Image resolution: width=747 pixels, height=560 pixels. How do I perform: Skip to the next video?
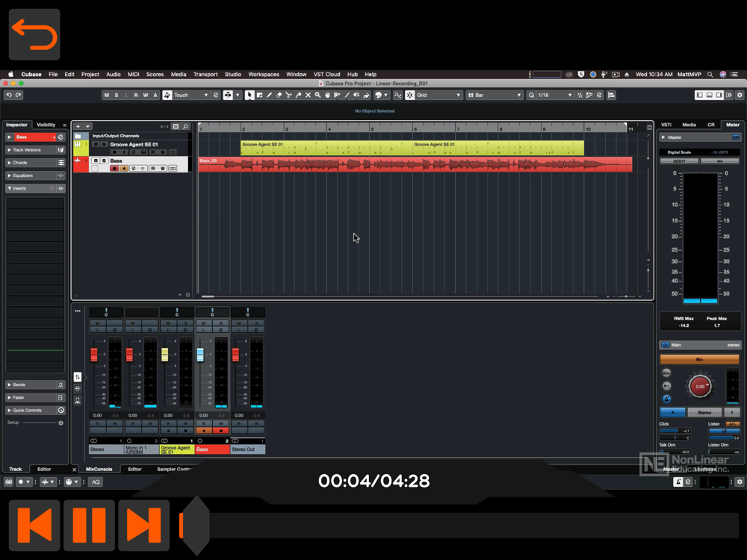coord(144,525)
